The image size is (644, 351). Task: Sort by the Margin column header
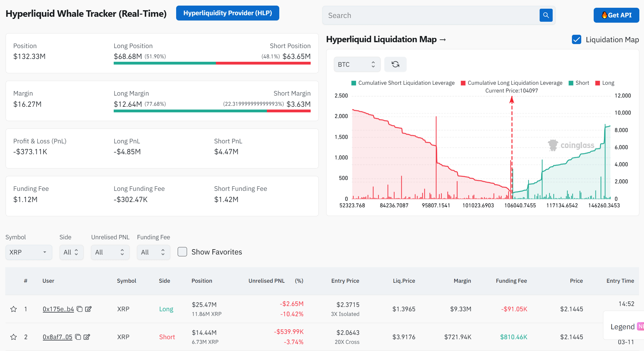462,281
